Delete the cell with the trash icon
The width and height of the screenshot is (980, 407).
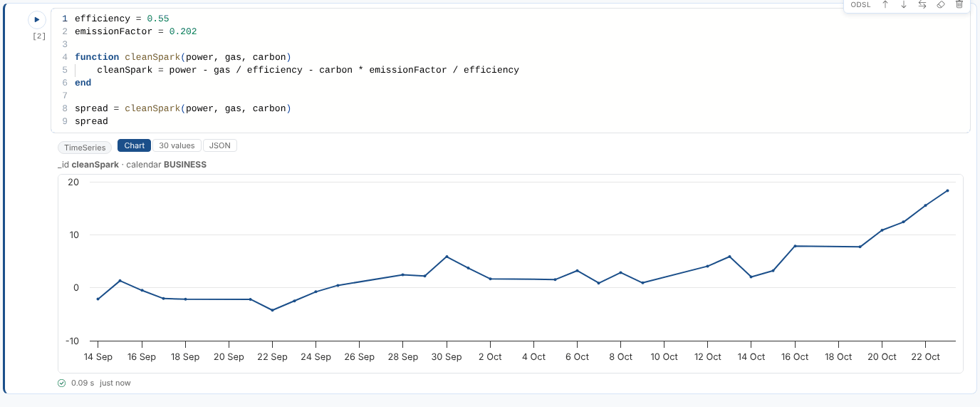959,4
